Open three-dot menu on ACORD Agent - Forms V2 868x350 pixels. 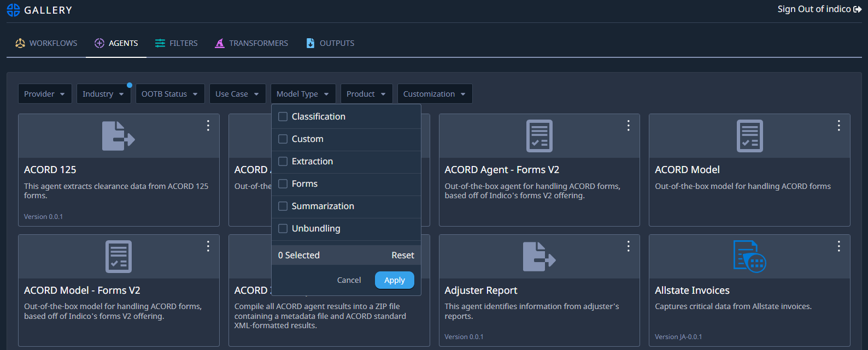pos(629,126)
